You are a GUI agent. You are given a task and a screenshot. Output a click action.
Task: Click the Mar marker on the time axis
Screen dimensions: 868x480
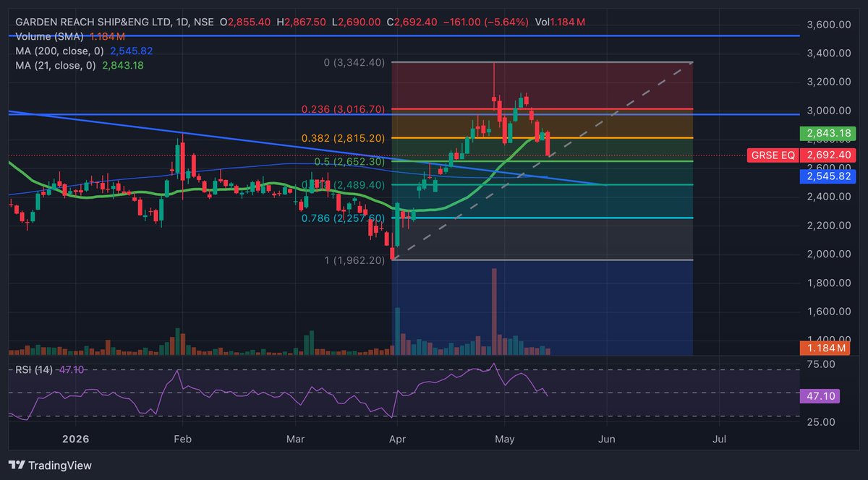[295, 439]
